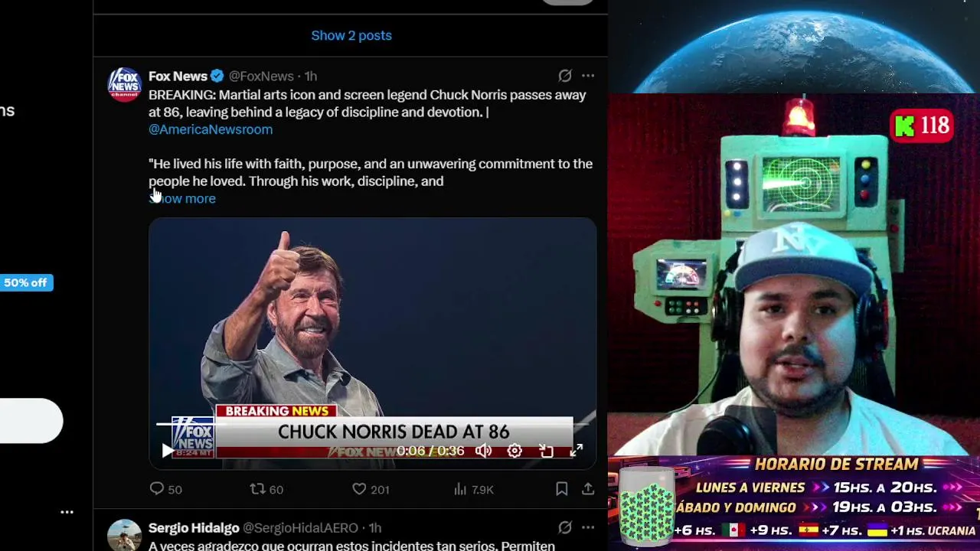Click the Fox News verified badge
The width and height of the screenshot is (980, 551).
pos(217,76)
